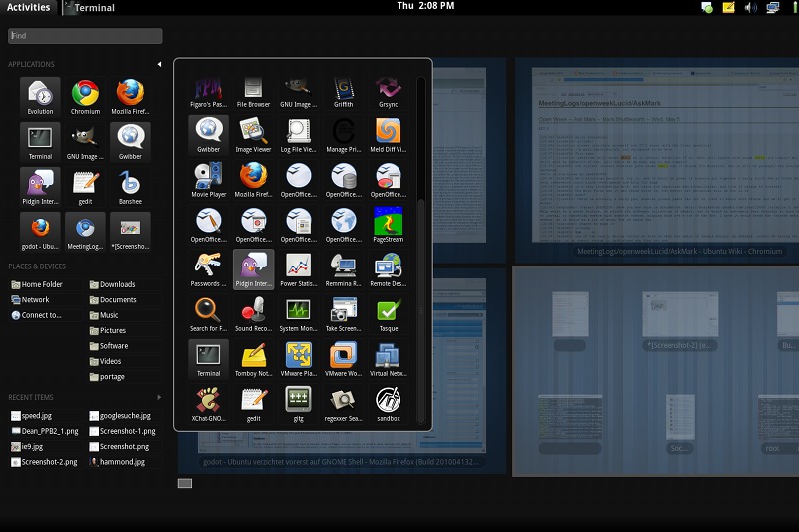
Task: Open the Software folder
Action: 109,345
